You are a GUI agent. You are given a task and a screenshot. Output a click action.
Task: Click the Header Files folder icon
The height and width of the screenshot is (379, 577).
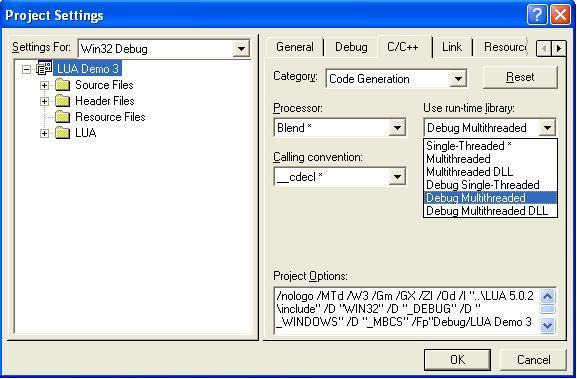click(x=63, y=101)
